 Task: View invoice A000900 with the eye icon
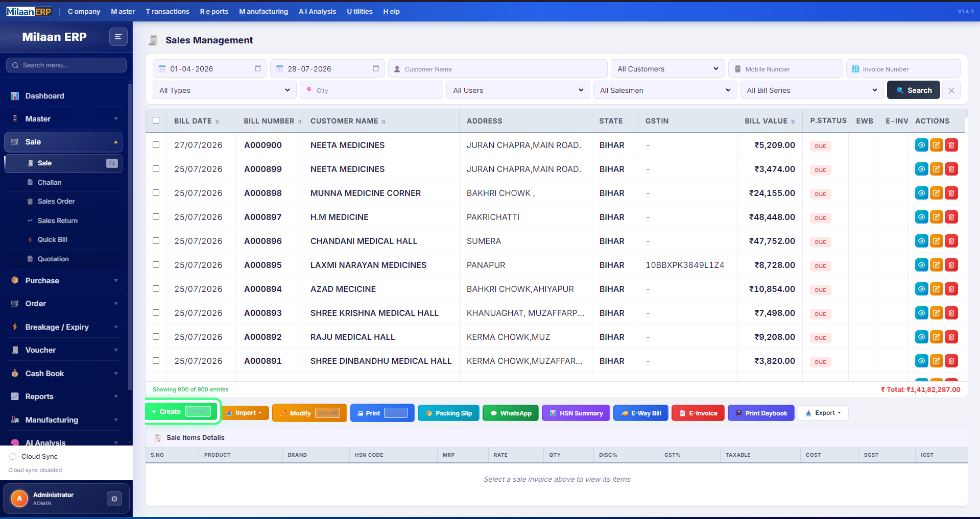(x=921, y=145)
